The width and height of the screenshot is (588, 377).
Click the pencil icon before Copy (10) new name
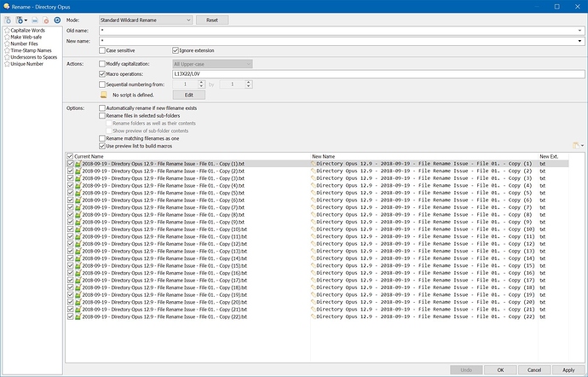pos(314,229)
